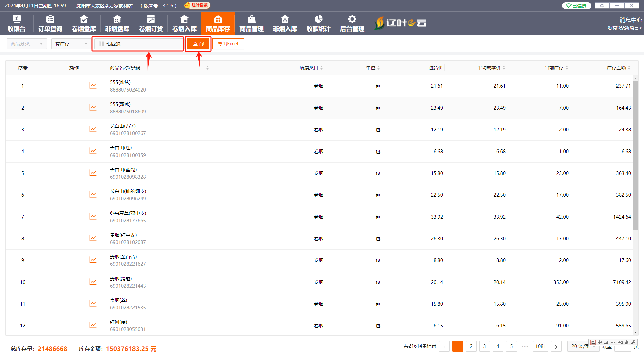Open the 商品管理 product management module
Screen dimensions: 644x362
(x=252, y=23)
